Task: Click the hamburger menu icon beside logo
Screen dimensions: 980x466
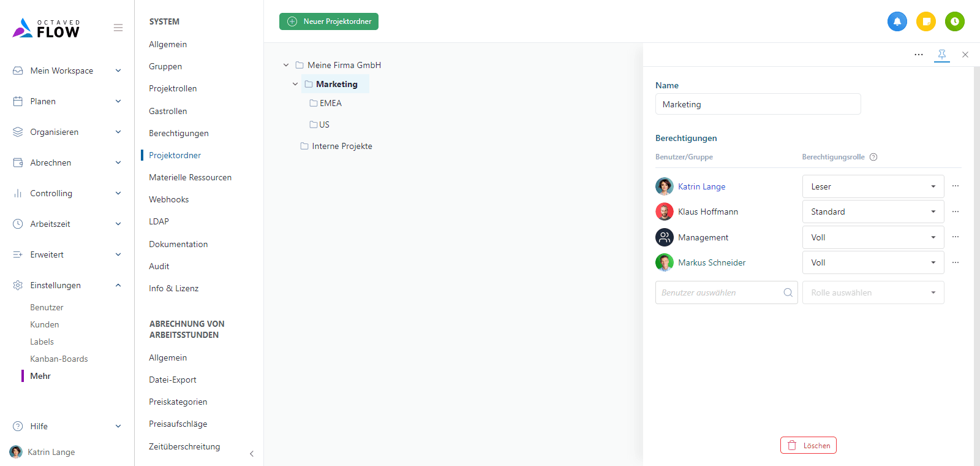Action: [118, 28]
